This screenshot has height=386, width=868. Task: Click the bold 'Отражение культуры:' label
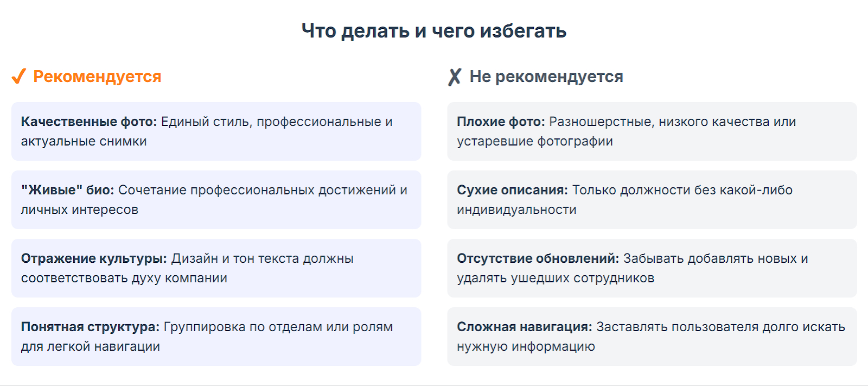coord(94,258)
